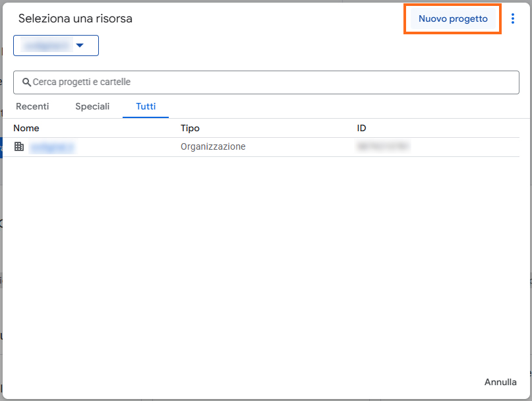Click the organization name link in the list

coord(52,146)
